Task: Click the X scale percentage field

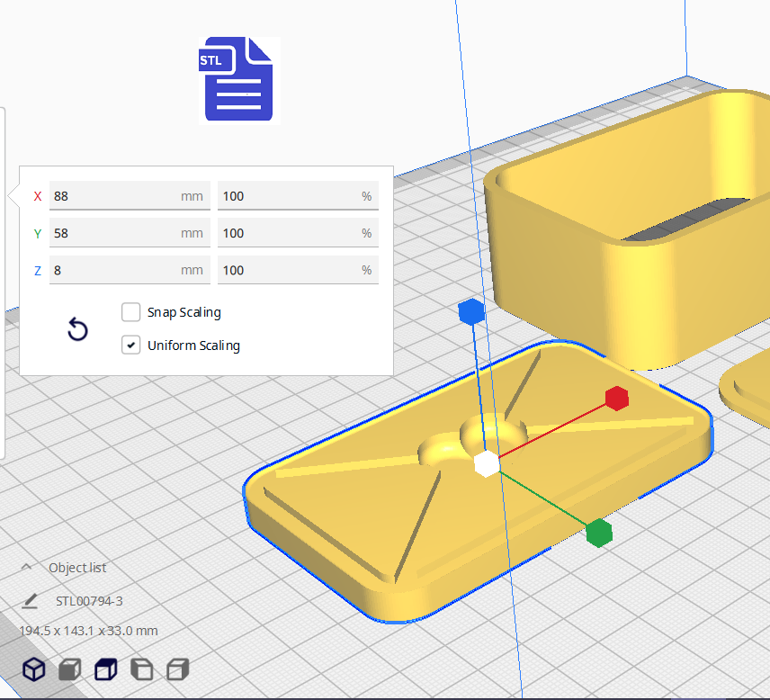Action: [x=297, y=196]
